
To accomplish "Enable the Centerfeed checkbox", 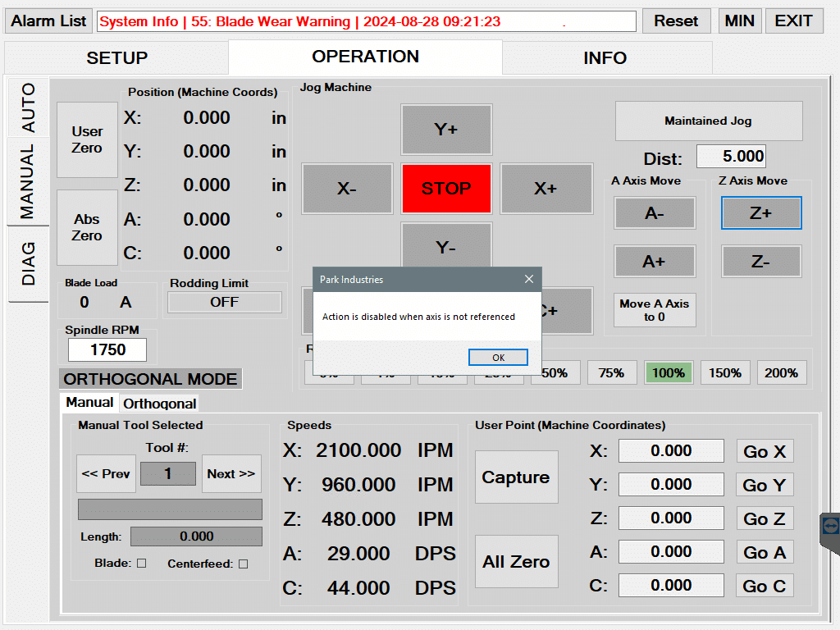I will [x=243, y=564].
